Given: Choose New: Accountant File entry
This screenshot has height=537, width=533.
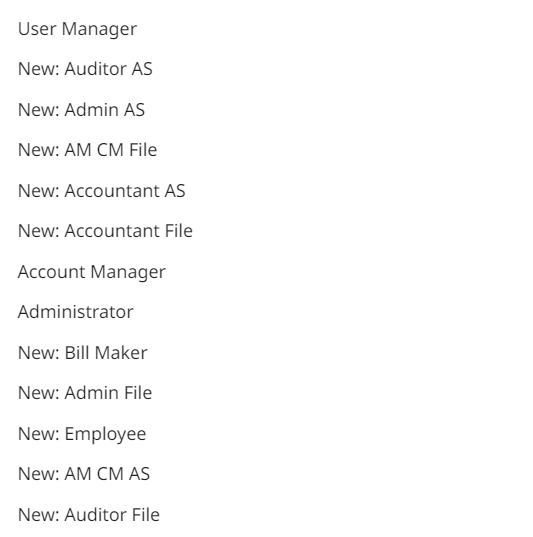Looking at the screenshot, I should [x=106, y=231].
